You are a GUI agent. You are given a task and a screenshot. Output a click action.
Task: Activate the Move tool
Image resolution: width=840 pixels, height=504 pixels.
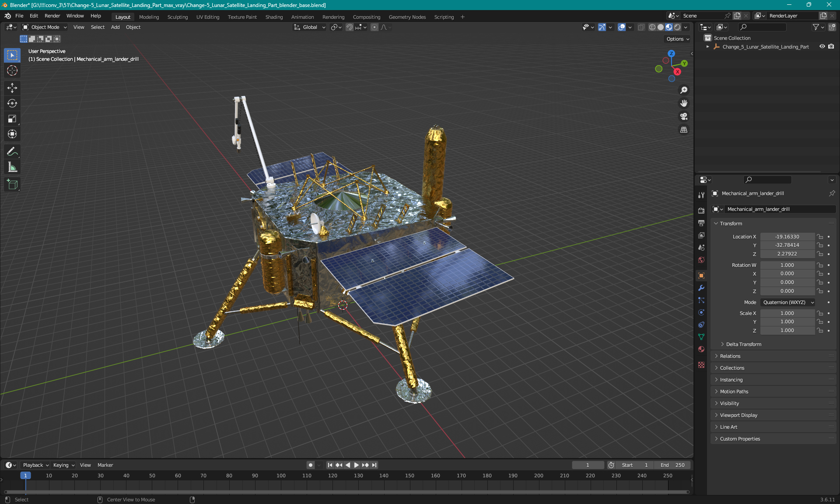(x=12, y=88)
